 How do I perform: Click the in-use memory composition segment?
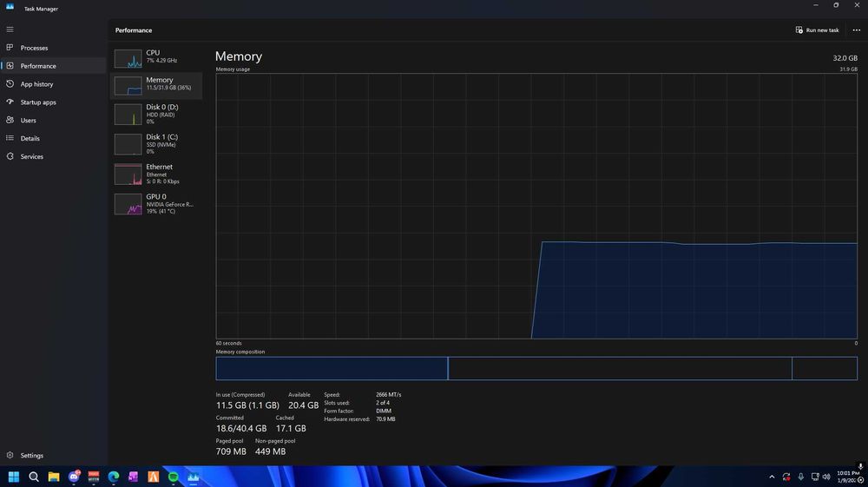click(332, 369)
